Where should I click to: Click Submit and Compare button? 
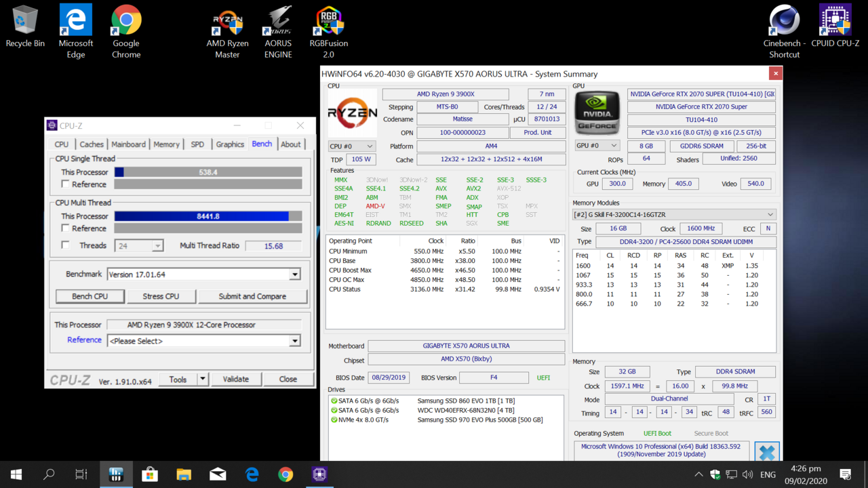click(252, 296)
